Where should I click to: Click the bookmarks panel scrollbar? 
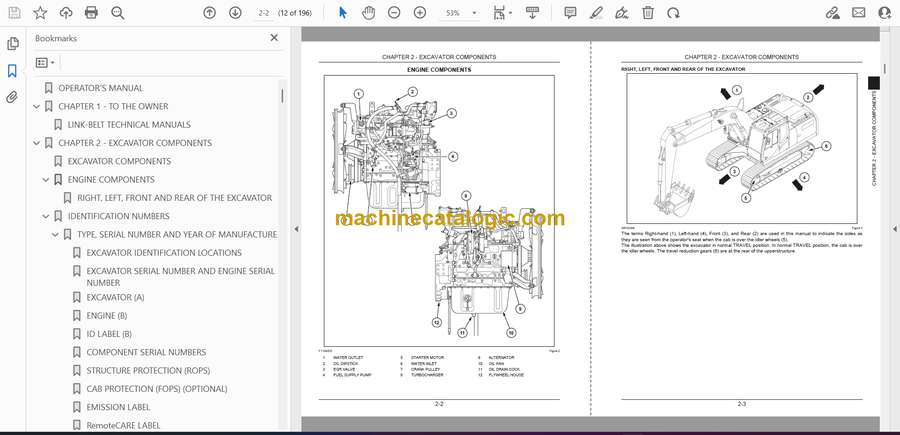pos(282,96)
